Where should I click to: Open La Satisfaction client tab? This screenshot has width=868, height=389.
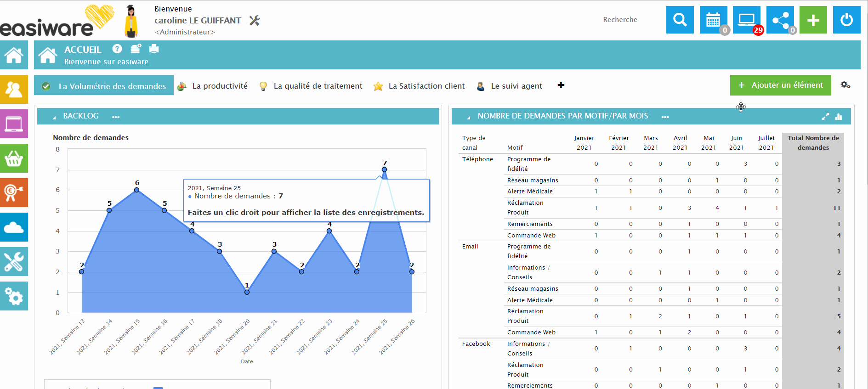click(426, 86)
